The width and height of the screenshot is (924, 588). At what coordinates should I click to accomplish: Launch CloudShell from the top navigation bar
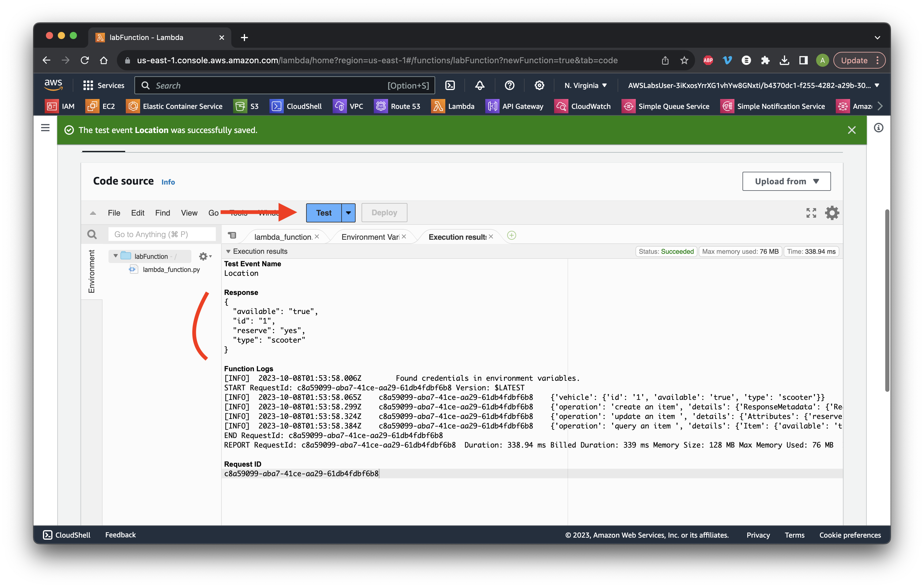pyautogui.click(x=450, y=85)
